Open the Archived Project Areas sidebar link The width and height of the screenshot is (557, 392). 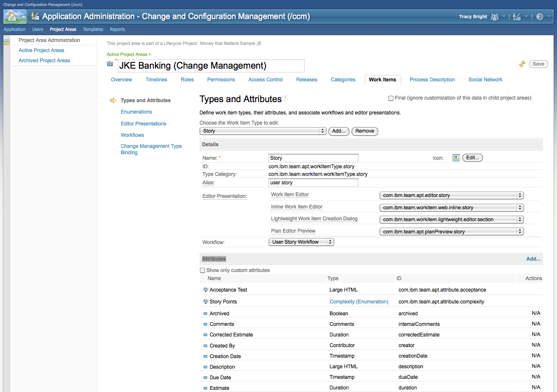pos(44,61)
